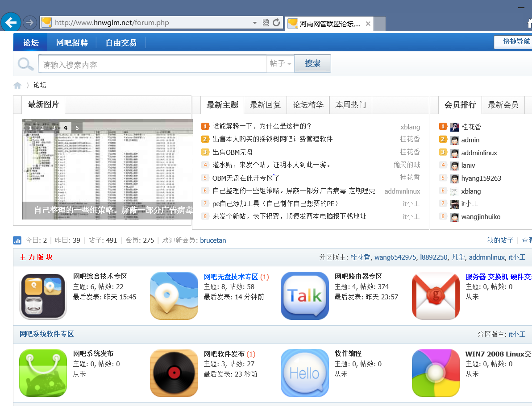Click the 网吧系统发布 android bag icon
This screenshot has width=532, height=406.
coord(43,373)
